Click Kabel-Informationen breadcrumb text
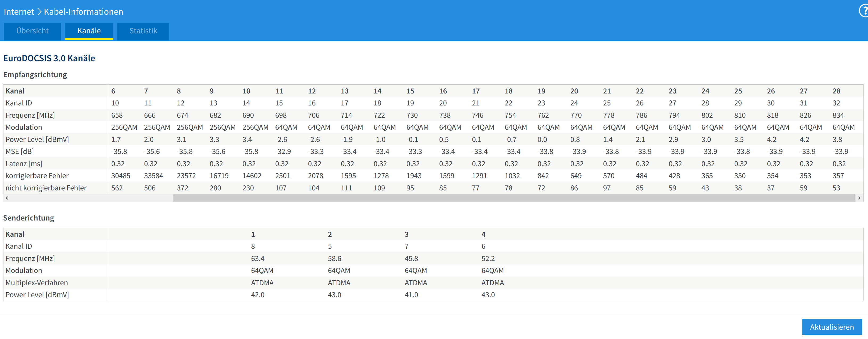The height and width of the screenshot is (339, 868). click(x=83, y=12)
